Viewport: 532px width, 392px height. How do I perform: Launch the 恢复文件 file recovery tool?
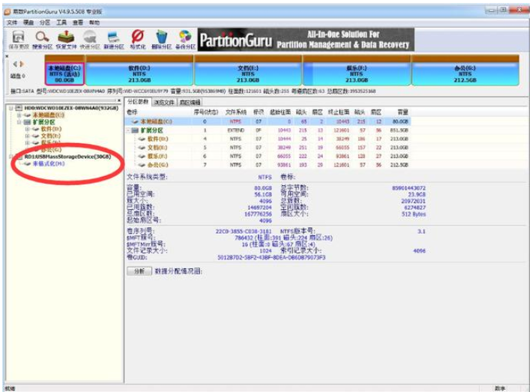[x=66, y=40]
